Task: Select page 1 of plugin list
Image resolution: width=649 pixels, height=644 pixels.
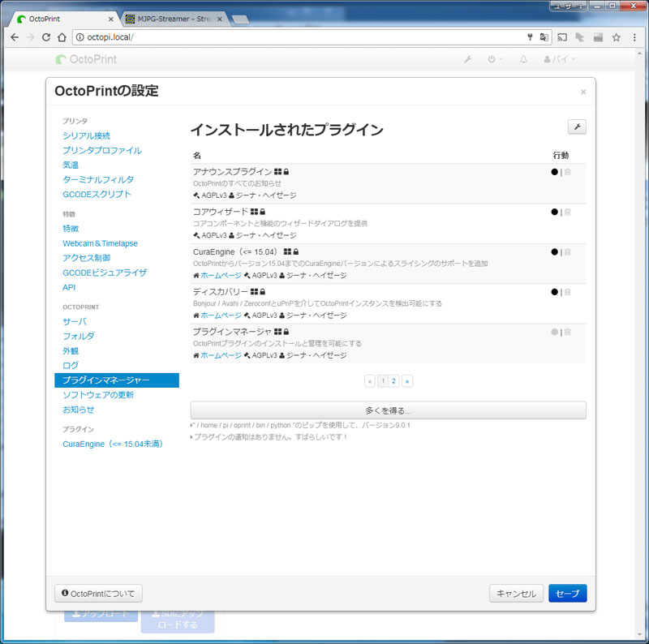Action: coord(383,381)
